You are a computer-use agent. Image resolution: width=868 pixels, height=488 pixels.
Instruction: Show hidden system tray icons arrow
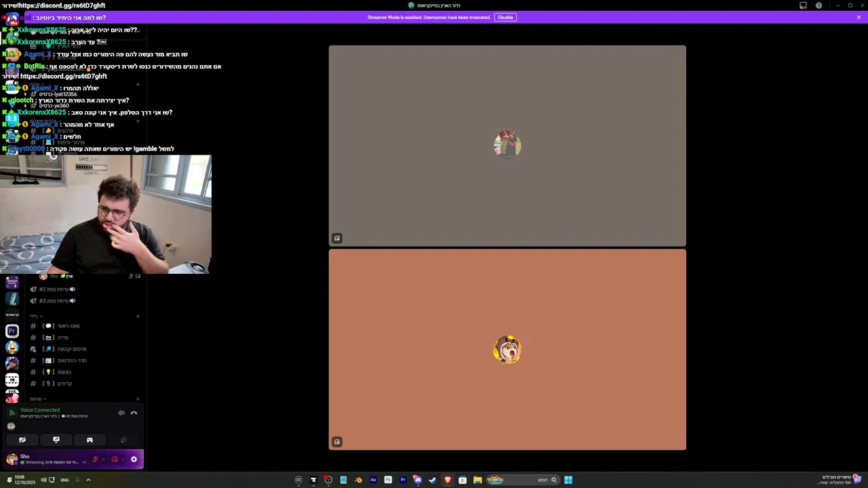click(x=88, y=480)
